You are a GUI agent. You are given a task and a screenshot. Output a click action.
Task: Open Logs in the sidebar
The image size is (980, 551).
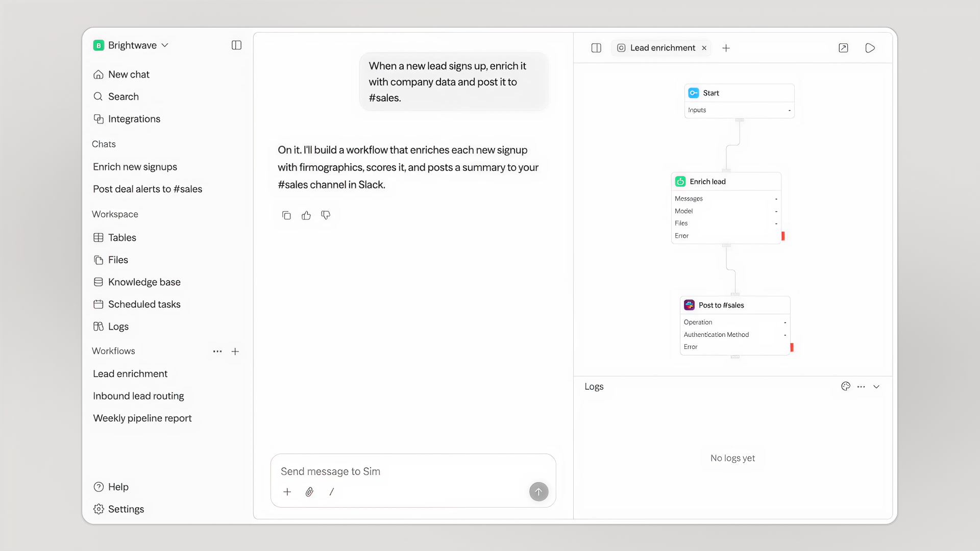111,327
